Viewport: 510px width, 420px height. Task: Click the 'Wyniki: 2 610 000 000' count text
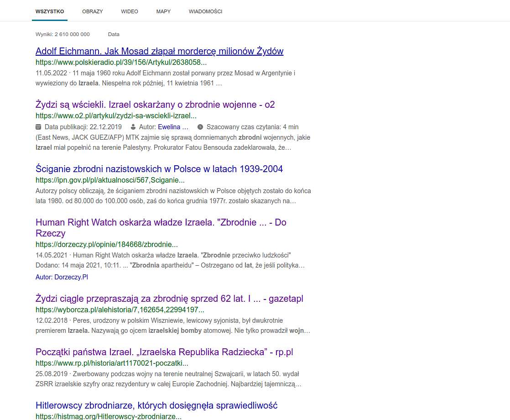click(x=62, y=34)
